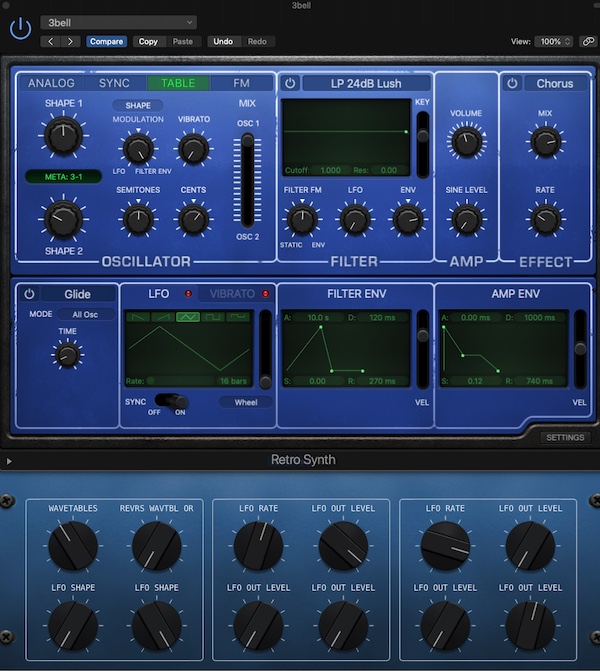The image size is (600, 671).
Task: Expand the smart controls disclosure triangle
Action: (9, 461)
